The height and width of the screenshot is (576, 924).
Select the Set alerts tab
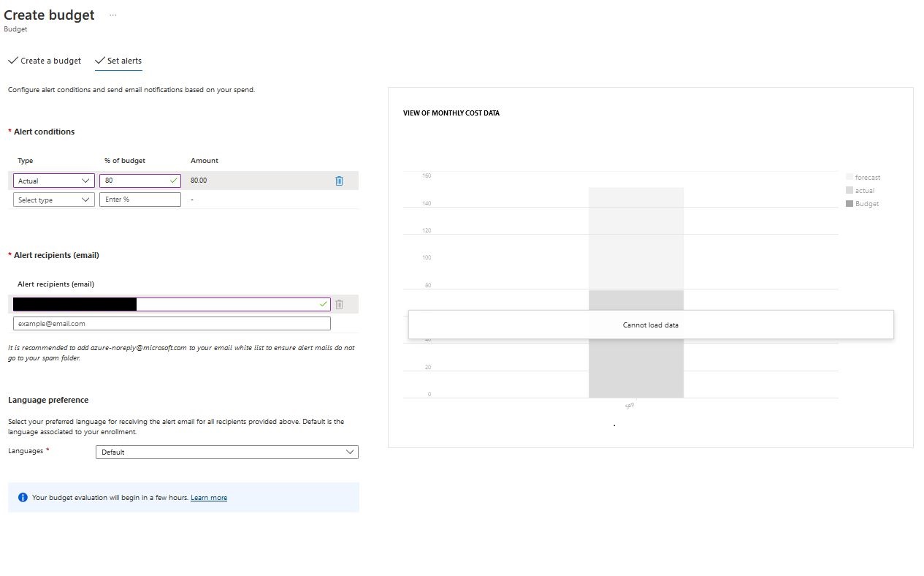pyautogui.click(x=118, y=61)
